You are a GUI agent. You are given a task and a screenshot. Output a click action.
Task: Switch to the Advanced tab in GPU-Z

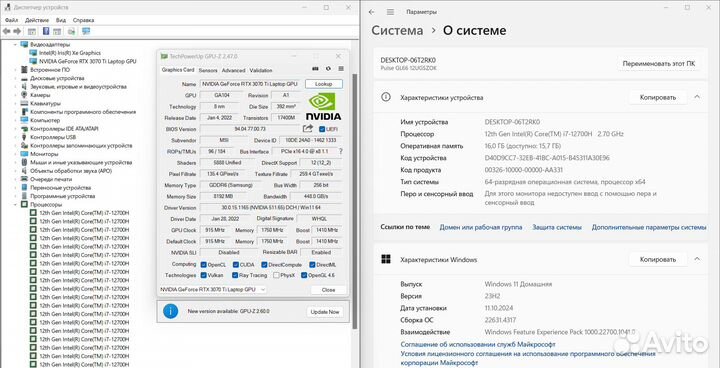pos(233,70)
